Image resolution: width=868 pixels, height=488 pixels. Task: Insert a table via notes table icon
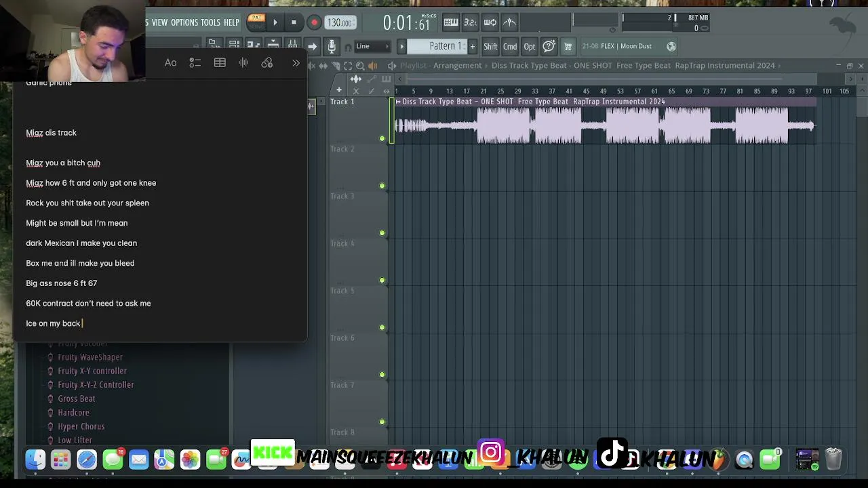220,63
